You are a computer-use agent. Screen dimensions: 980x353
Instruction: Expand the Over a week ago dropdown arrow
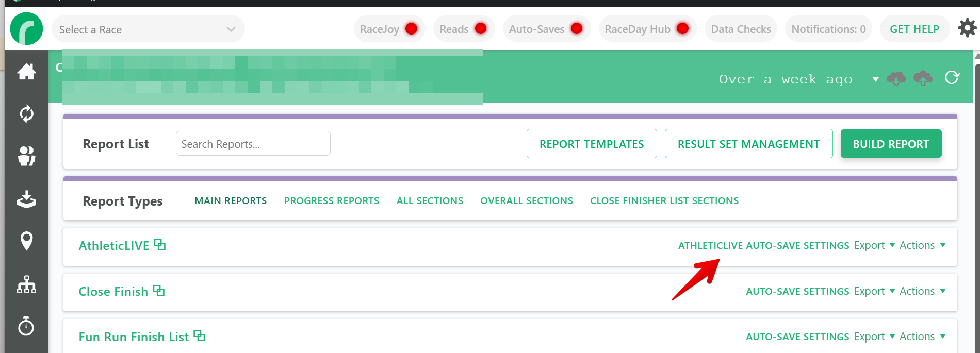click(875, 79)
